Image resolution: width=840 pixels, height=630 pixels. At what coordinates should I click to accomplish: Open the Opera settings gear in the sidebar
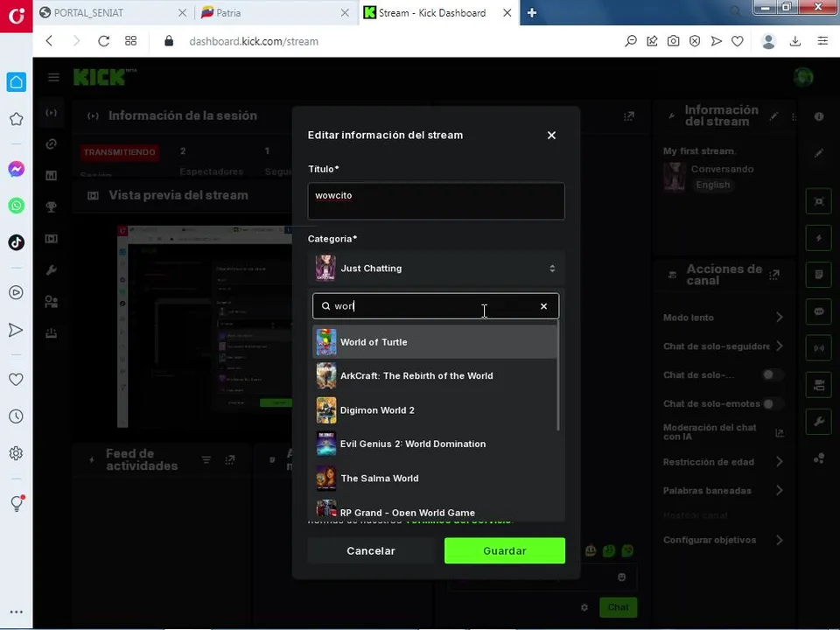coord(16,453)
